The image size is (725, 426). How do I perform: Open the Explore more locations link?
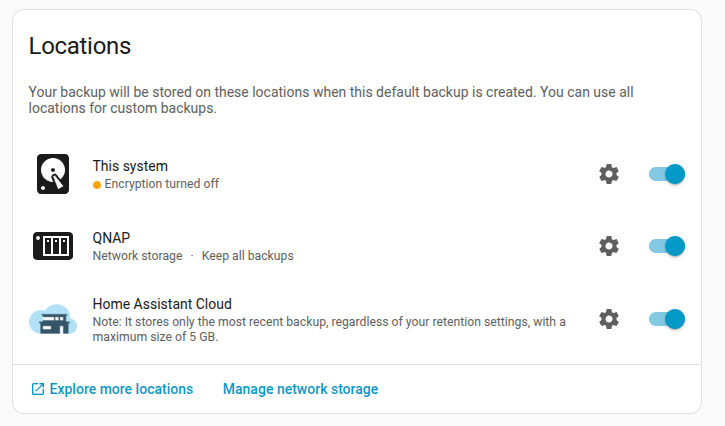click(x=121, y=389)
